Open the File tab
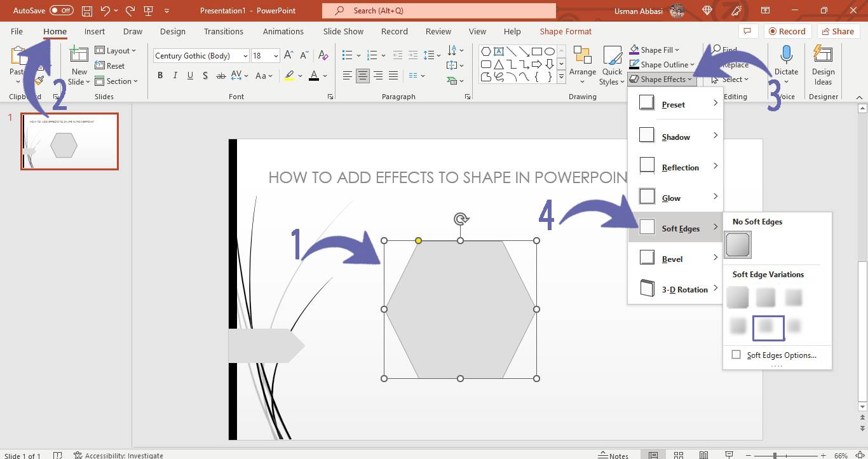Image resolution: width=868 pixels, height=459 pixels. [17, 31]
